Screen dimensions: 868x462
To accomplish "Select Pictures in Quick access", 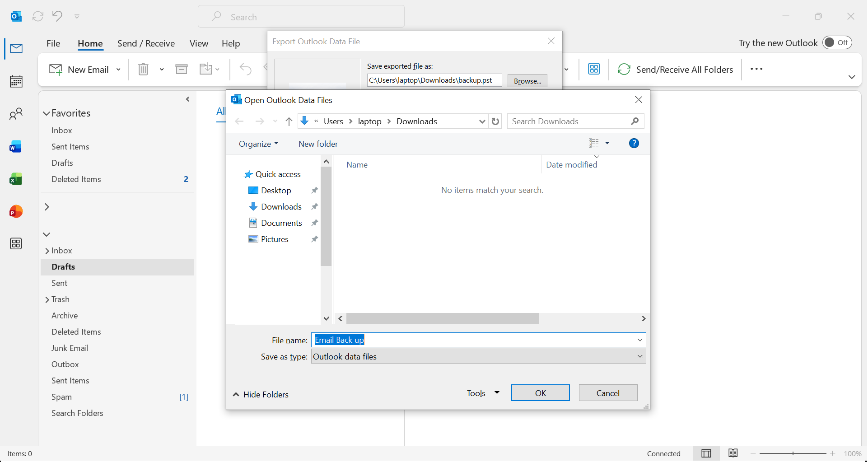I will 275,239.
